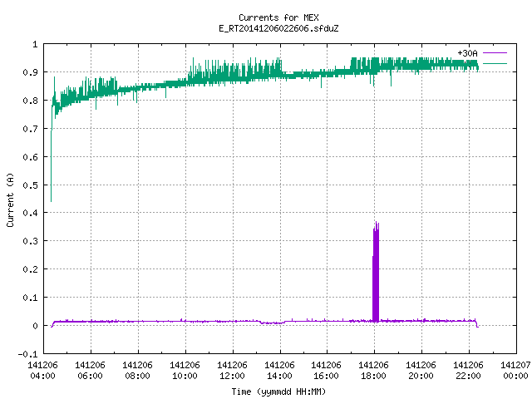Click the 06:00 x-axis time label

coord(90,376)
